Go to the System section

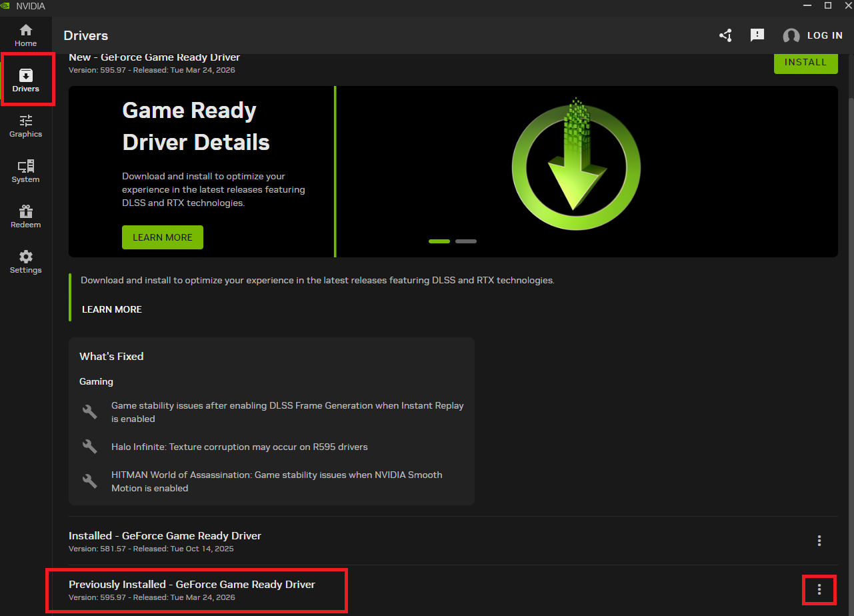point(25,171)
